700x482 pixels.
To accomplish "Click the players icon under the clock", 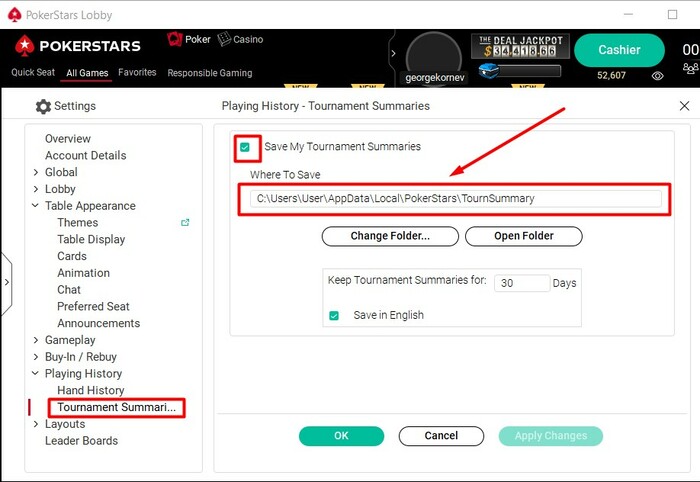I will pos(690,68).
